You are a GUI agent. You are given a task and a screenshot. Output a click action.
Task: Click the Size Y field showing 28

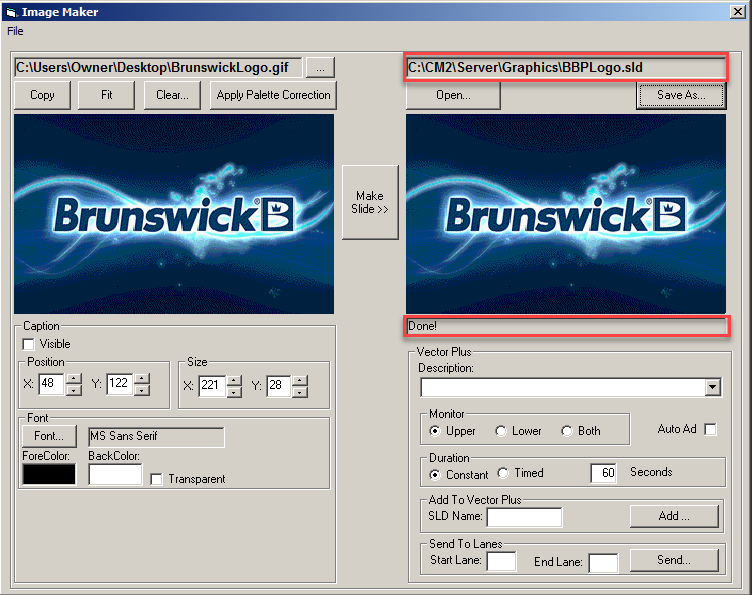(x=278, y=385)
